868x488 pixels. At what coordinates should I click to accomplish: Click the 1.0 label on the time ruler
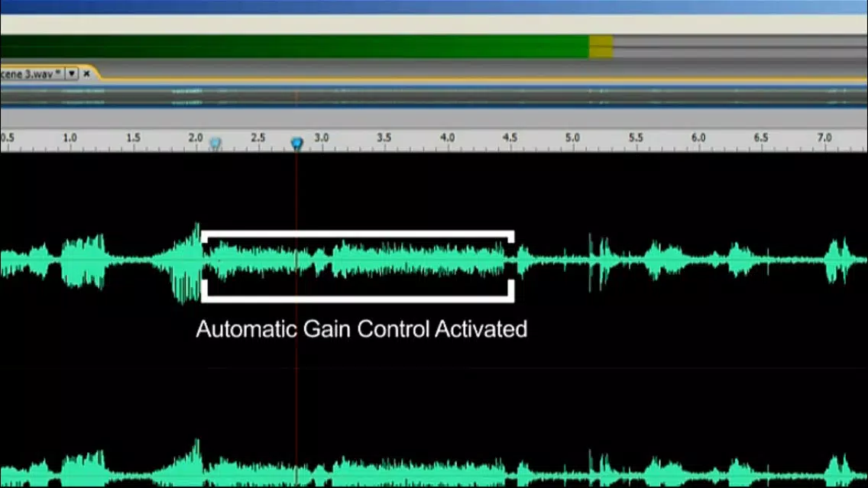click(x=70, y=137)
